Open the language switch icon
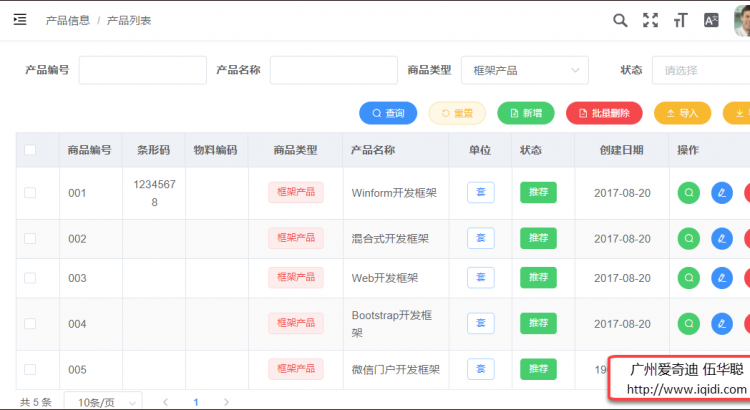The width and height of the screenshot is (750, 410). coord(711,20)
